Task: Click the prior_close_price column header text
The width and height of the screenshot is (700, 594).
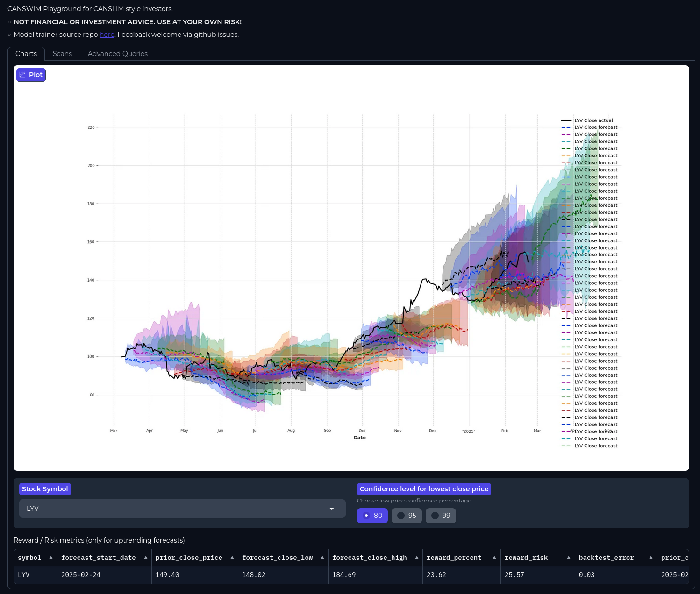Action: [x=189, y=558]
